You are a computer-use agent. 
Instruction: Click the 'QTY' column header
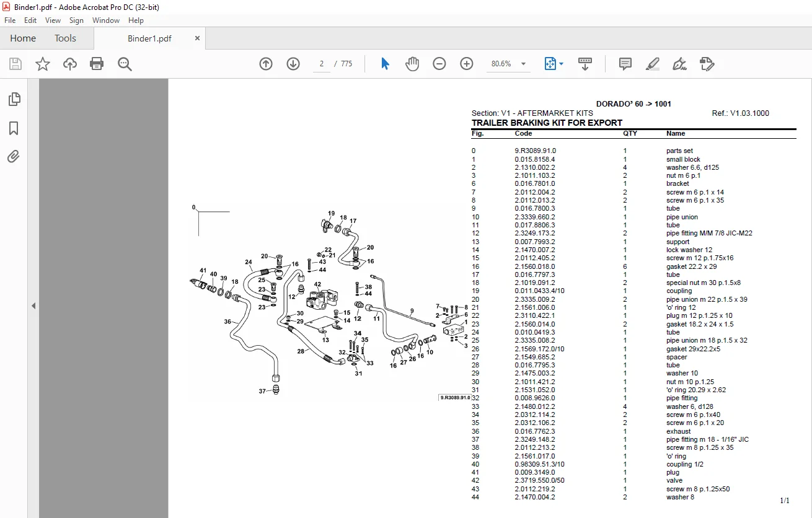coord(630,133)
